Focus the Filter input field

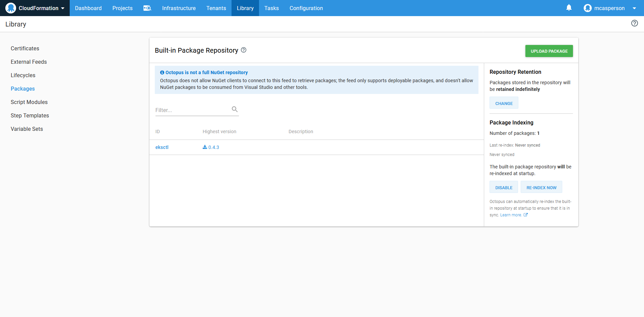pos(192,110)
